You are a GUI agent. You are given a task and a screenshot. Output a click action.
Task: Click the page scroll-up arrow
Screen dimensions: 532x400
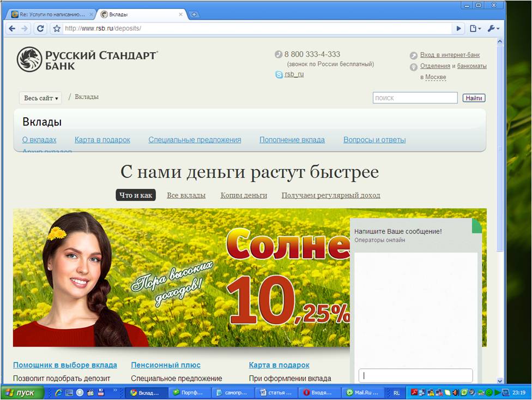coord(500,41)
